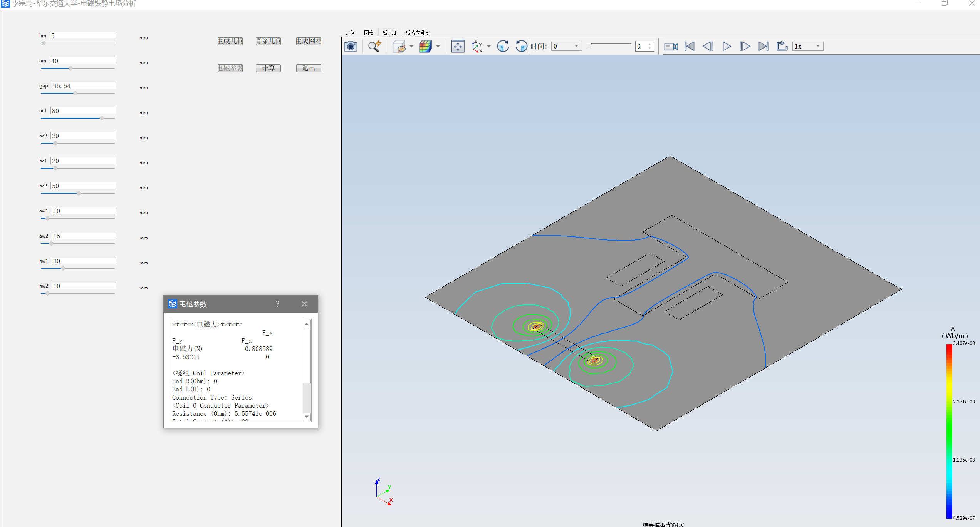
Task: Click the 生成网格 button
Action: pyautogui.click(x=309, y=41)
